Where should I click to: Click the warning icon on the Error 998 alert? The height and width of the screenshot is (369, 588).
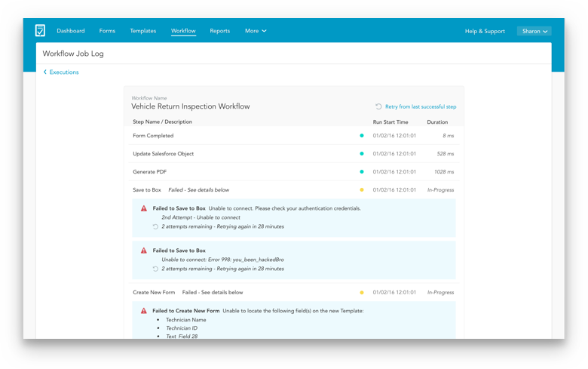click(144, 251)
